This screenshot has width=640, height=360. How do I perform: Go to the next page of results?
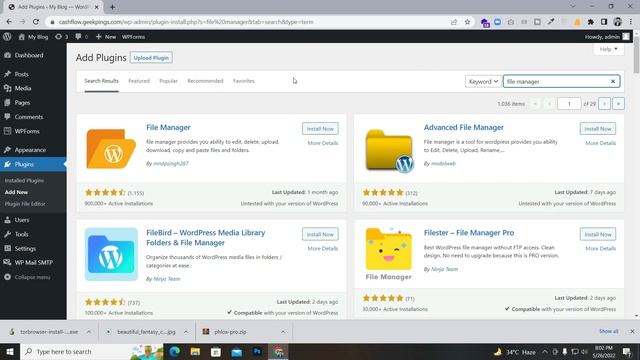coord(604,104)
